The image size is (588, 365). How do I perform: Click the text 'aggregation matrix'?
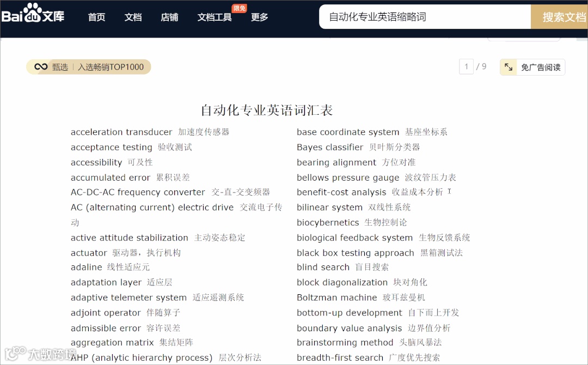click(112, 343)
